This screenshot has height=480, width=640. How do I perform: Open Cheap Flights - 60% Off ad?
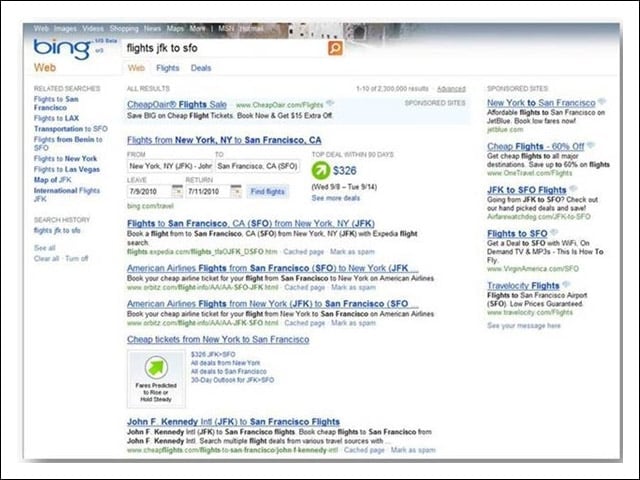click(x=536, y=146)
